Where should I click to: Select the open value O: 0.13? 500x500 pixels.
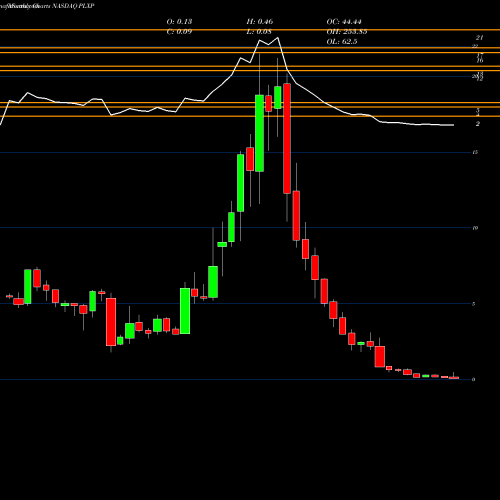(x=179, y=21)
